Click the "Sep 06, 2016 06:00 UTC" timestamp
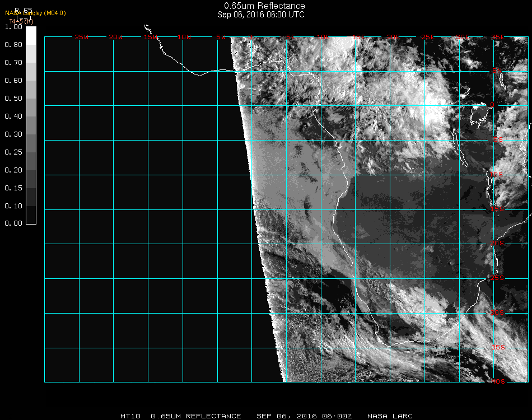This screenshot has height=420, width=532. (x=260, y=15)
